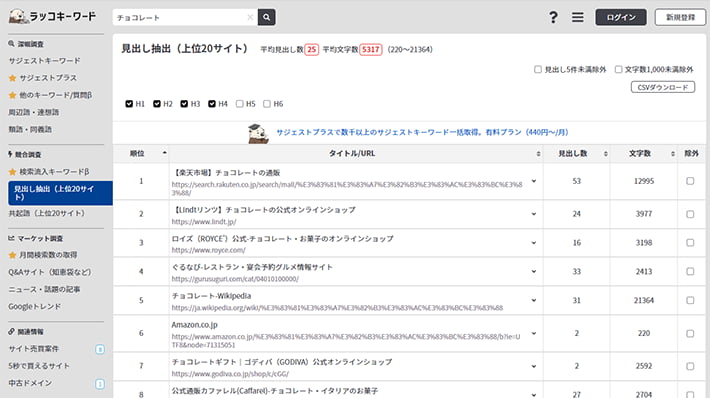The width and height of the screenshot is (710, 398).
Task: Click the star icon beside 検索流入キーワードβ
Action: tap(13, 172)
